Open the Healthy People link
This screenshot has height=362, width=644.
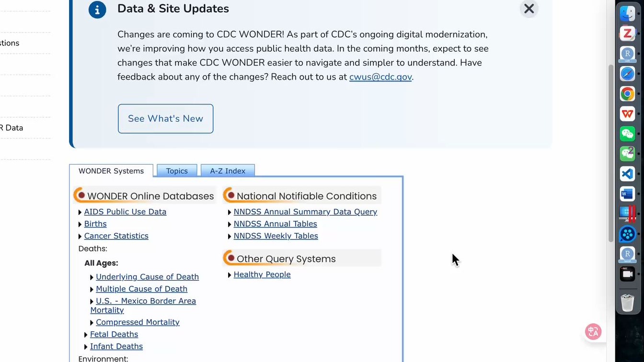click(262, 274)
